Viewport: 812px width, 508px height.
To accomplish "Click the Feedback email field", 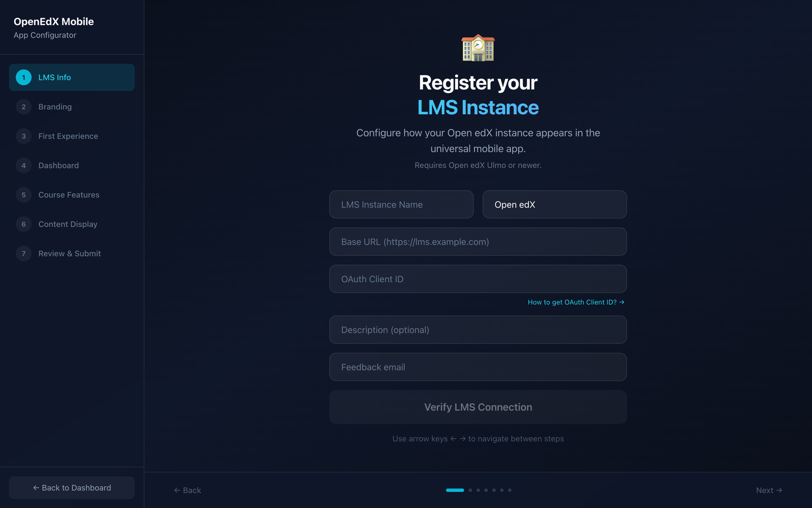I will [478, 367].
